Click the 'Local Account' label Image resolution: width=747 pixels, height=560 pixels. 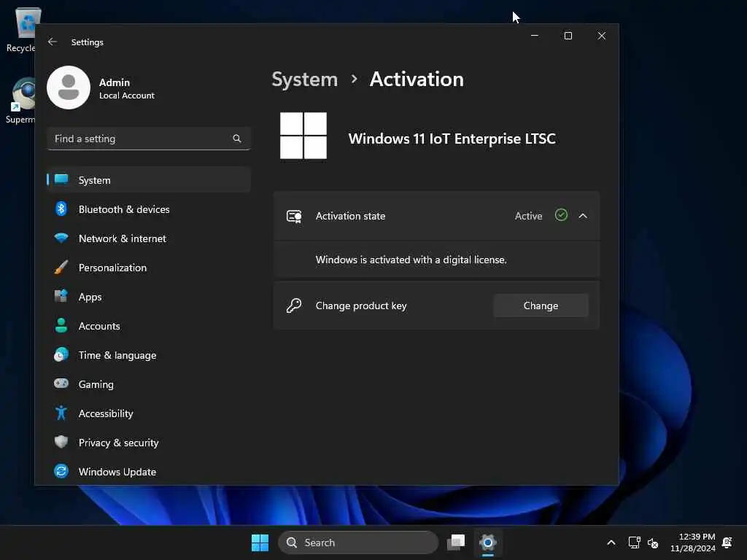(127, 96)
